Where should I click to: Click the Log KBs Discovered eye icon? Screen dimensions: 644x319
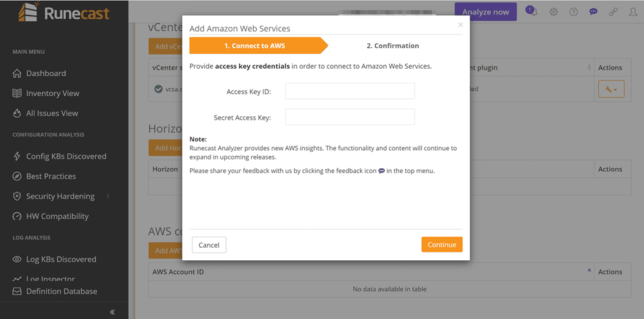click(17, 260)
